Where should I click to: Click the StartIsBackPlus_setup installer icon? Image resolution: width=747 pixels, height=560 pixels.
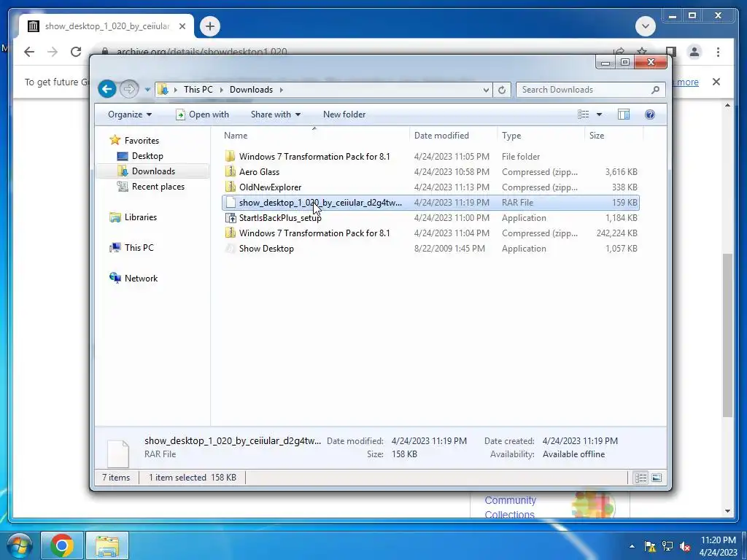231,218
